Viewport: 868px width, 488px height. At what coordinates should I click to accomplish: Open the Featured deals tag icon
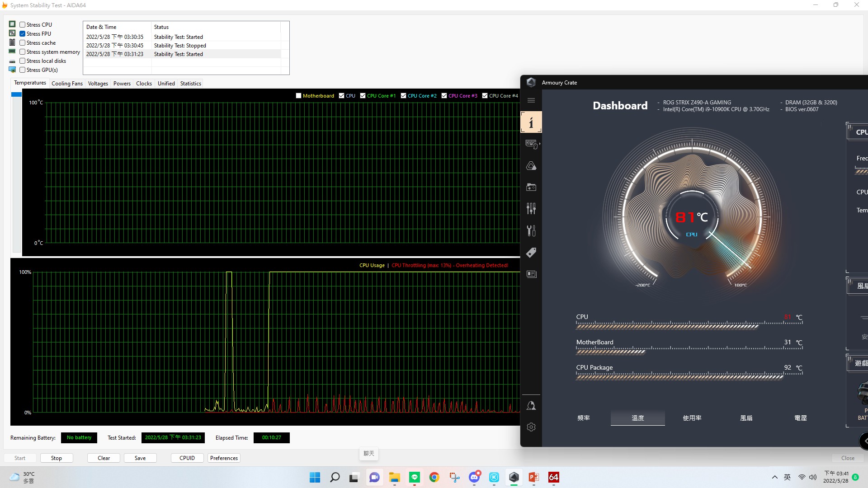(x=531, y=253)
